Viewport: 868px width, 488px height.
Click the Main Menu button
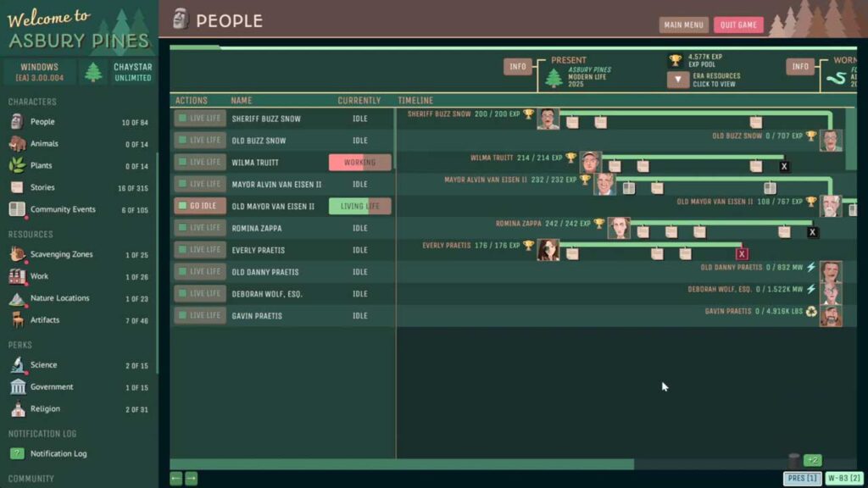pyautogui.click(x=683, y=25)
